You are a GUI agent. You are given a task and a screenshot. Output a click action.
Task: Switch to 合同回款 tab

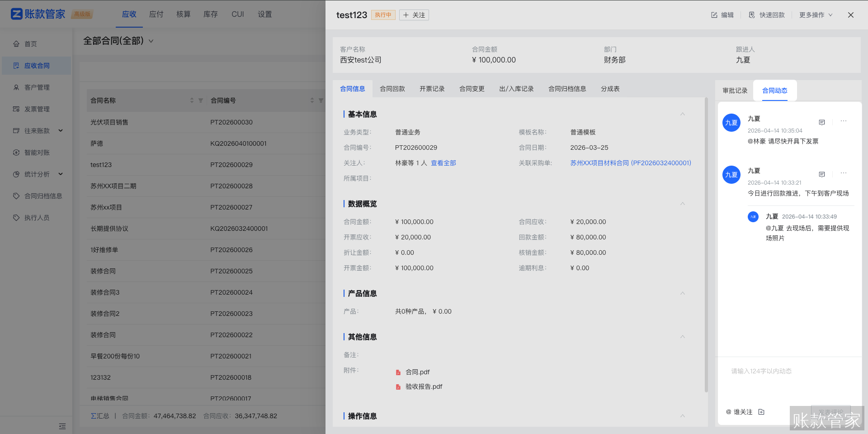click(x=392, y=89)
